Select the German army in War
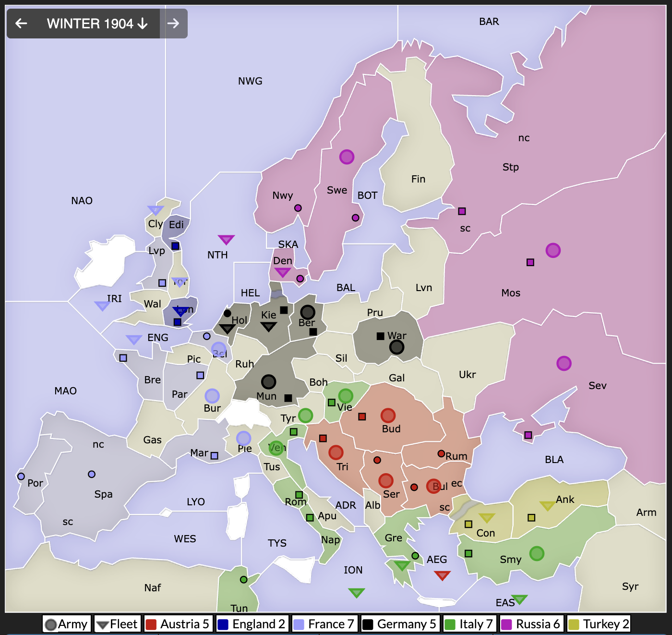The width and height of the screenshot is (672, 635). click(x=396, y=347)
